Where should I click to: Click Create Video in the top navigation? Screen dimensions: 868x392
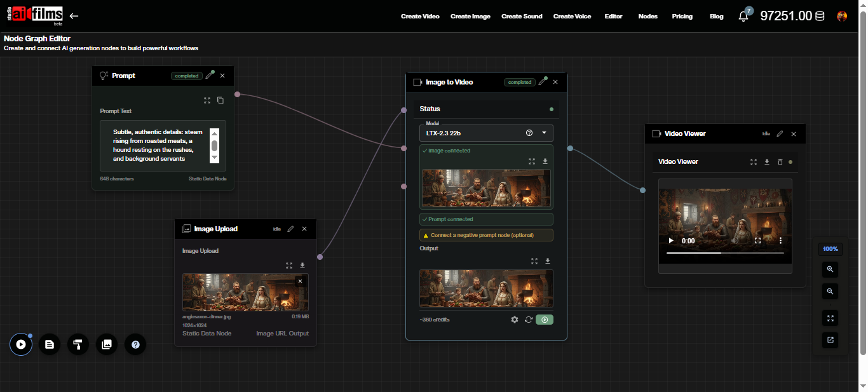point(420,16)
